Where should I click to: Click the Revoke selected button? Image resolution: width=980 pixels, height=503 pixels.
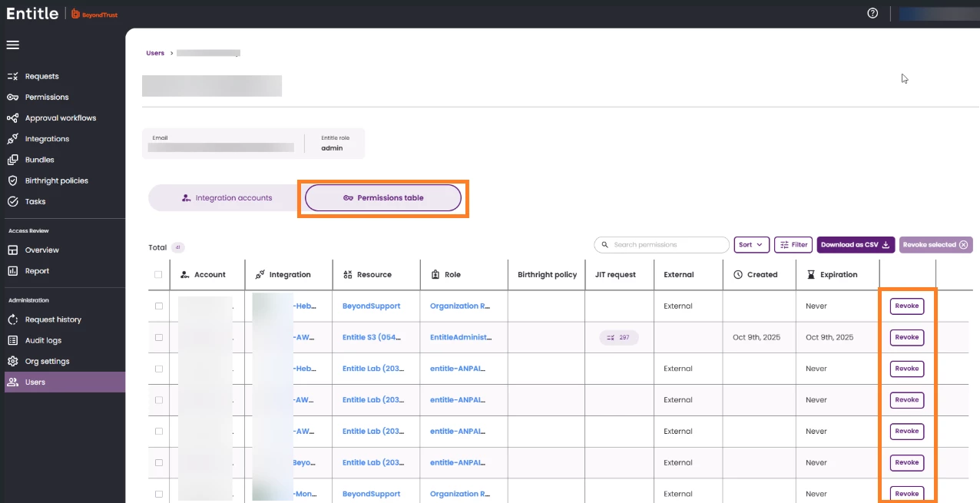pyautogui.click(x=935, y=245)
